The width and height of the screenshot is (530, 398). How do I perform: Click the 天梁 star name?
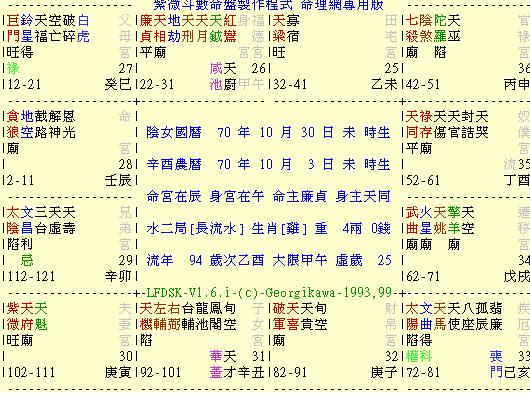point(279,28)
